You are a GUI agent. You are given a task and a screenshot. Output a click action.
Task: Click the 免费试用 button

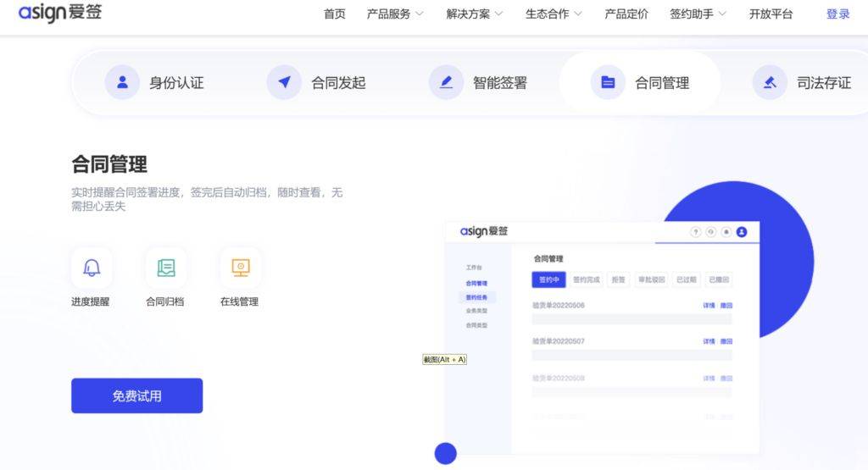136,396
